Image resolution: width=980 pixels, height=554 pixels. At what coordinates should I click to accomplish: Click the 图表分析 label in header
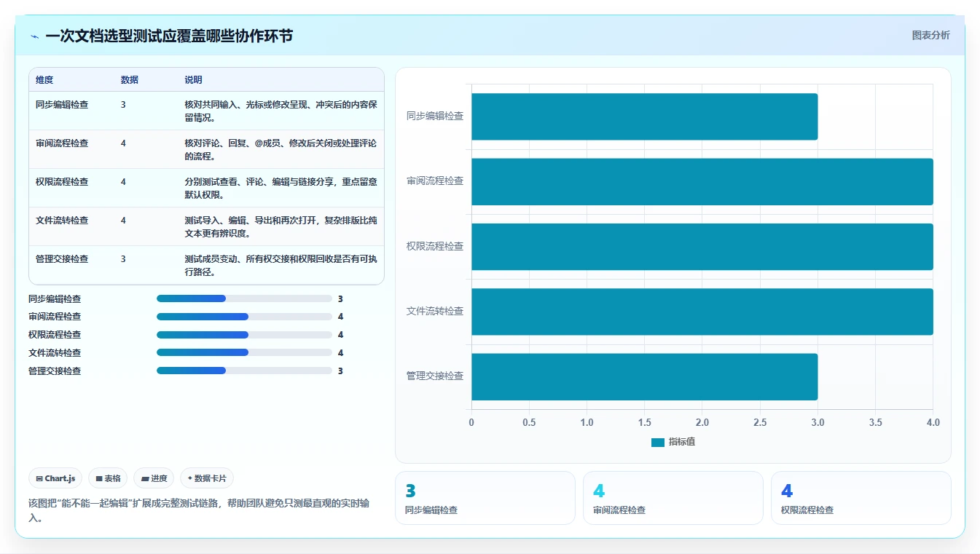(x=930, y=35)
